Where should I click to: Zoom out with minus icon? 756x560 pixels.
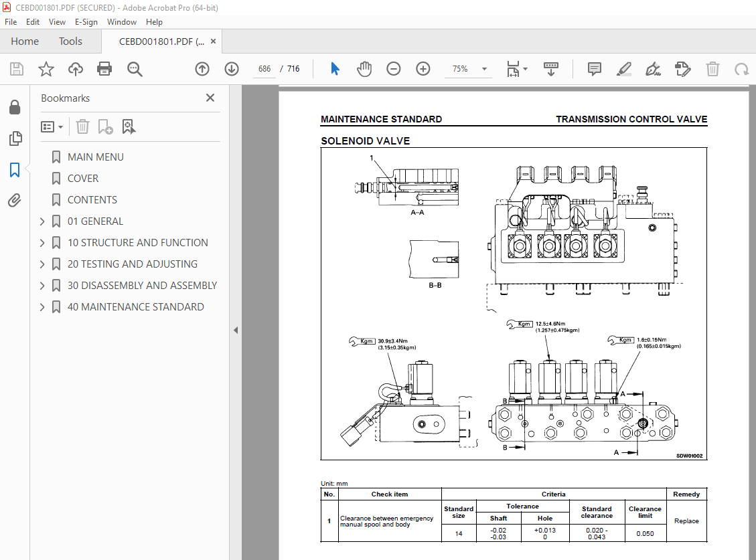point(394,69)
